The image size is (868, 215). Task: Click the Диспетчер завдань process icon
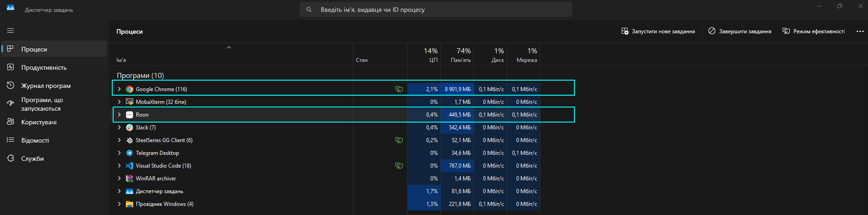click(130, 191)
